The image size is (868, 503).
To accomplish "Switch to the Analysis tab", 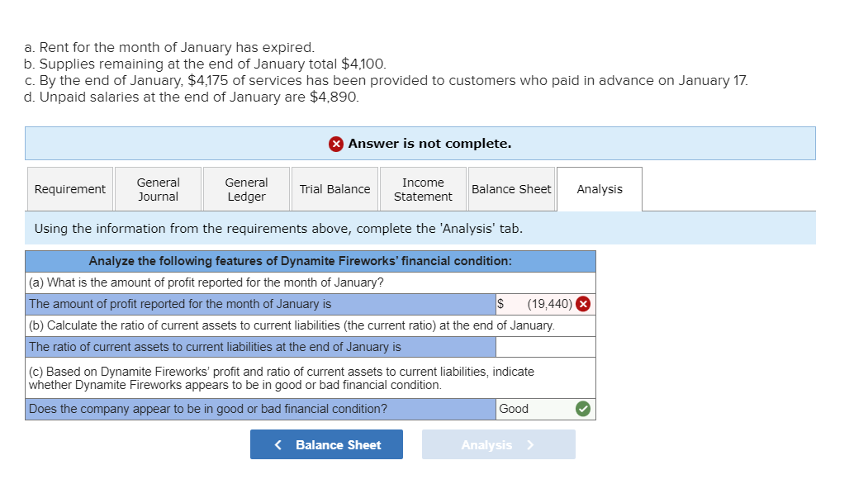I will pyautogui.click(x=600, y=188).
